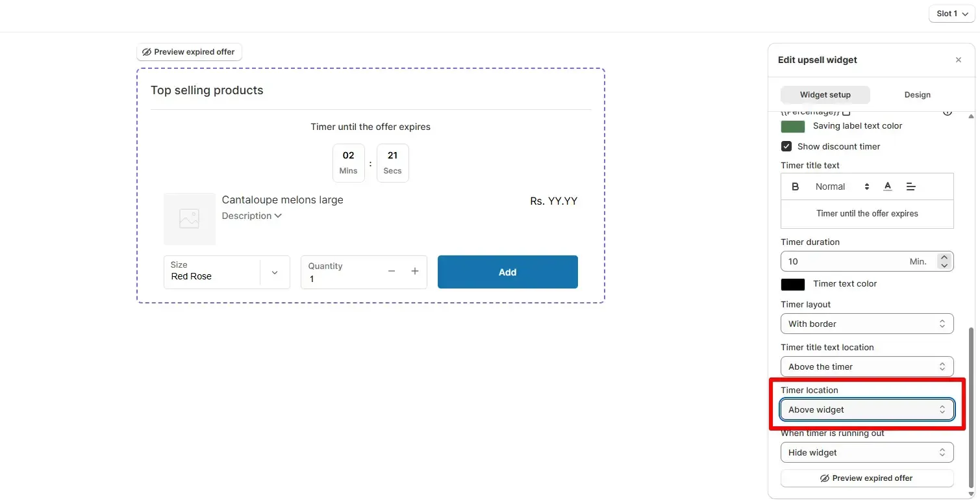Close the Edit upsell widget panel
980x501 pixels.
pos(958,60)
